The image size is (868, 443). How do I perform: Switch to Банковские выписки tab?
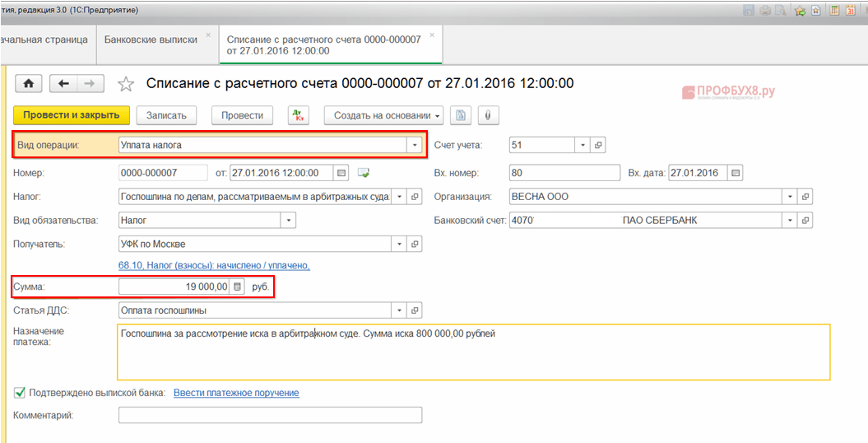152,40
